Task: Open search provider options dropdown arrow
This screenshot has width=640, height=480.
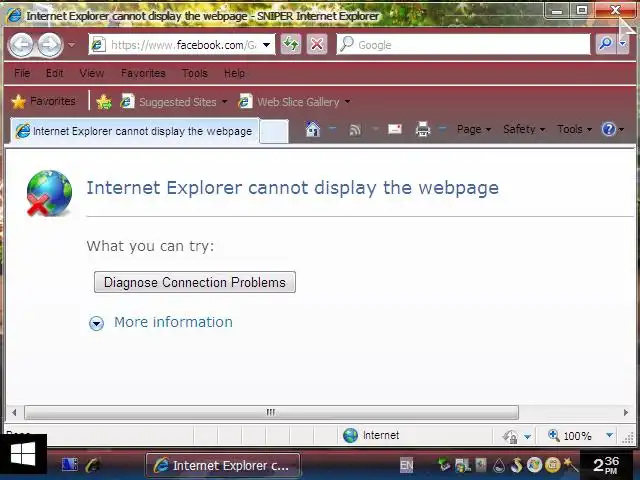Action: click(623, 44)
